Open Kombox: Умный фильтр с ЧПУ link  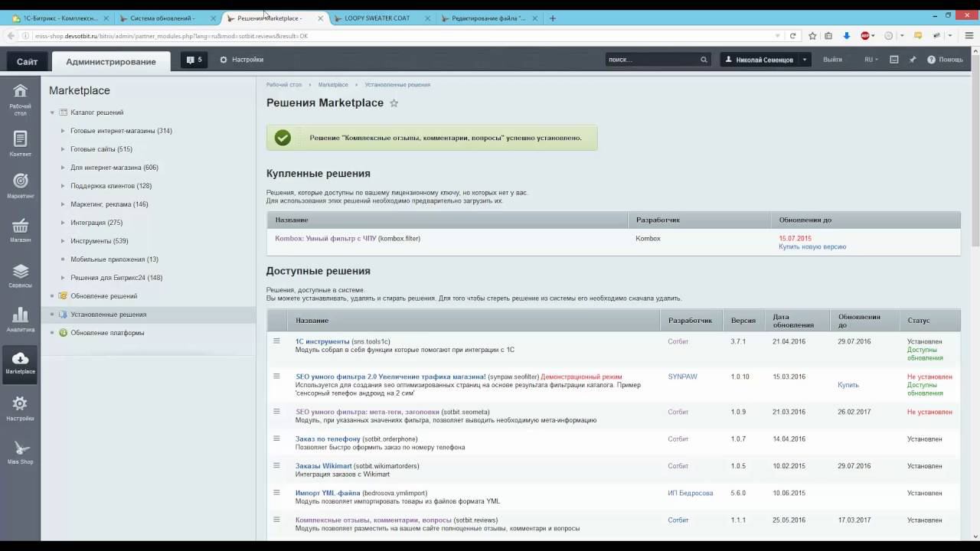point(326,239)
